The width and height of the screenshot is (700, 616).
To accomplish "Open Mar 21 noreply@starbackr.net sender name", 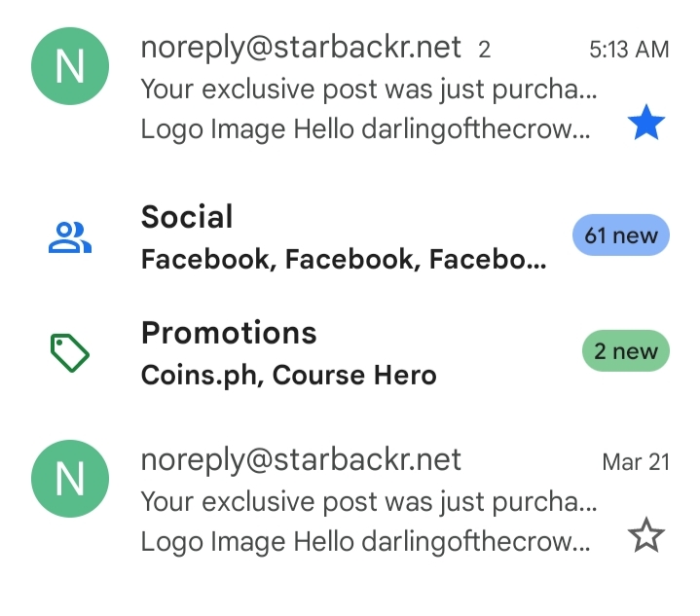I will (301, 459).
